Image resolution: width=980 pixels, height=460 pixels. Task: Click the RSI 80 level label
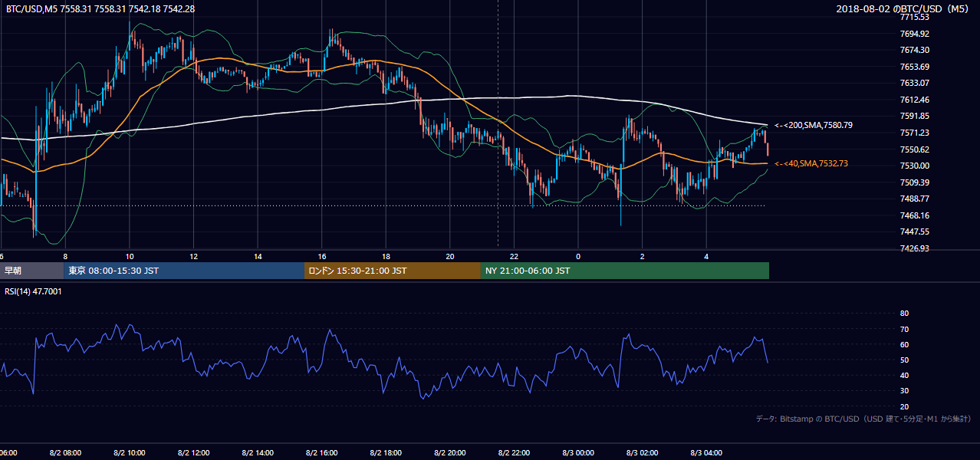(904, 314)
